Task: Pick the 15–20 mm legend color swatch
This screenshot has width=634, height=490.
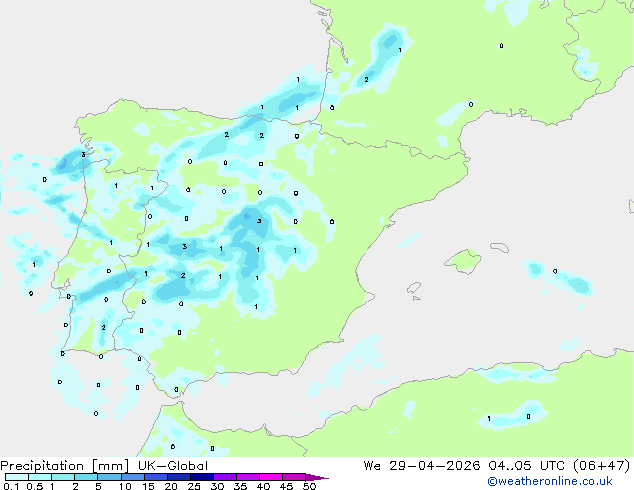Action: [156, 477]
